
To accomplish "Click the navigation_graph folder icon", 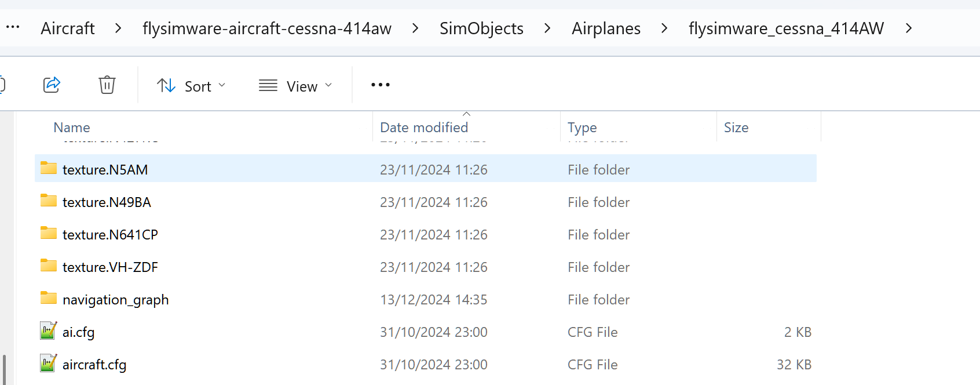I will (x=49, y=299).
